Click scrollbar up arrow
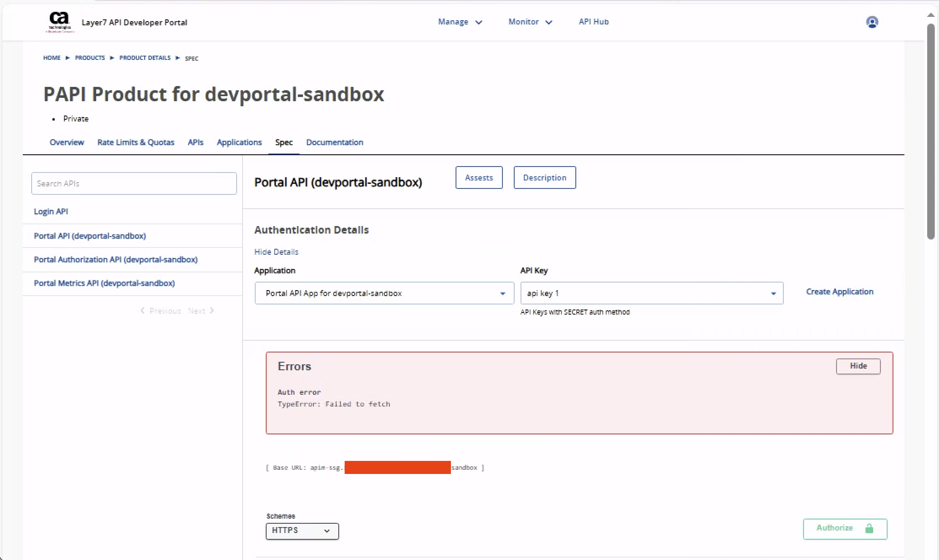Screen dimensions: 939x560 pyautogui.click(x=931, y=15)
